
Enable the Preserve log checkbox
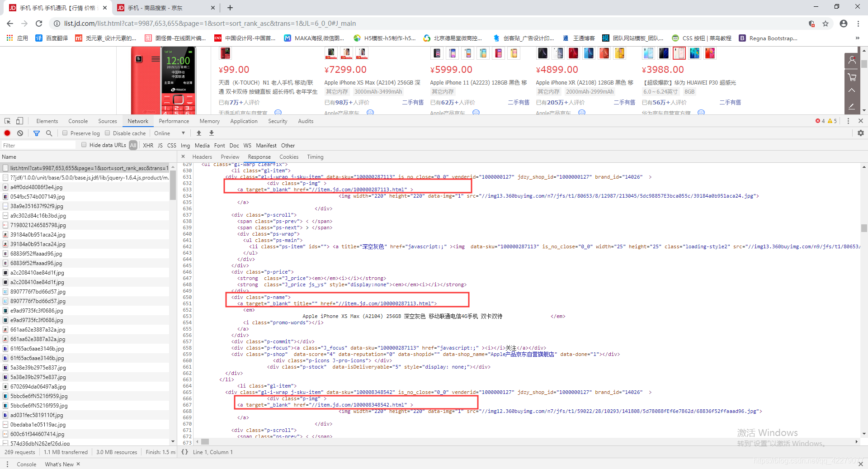[x=65, y=133]
